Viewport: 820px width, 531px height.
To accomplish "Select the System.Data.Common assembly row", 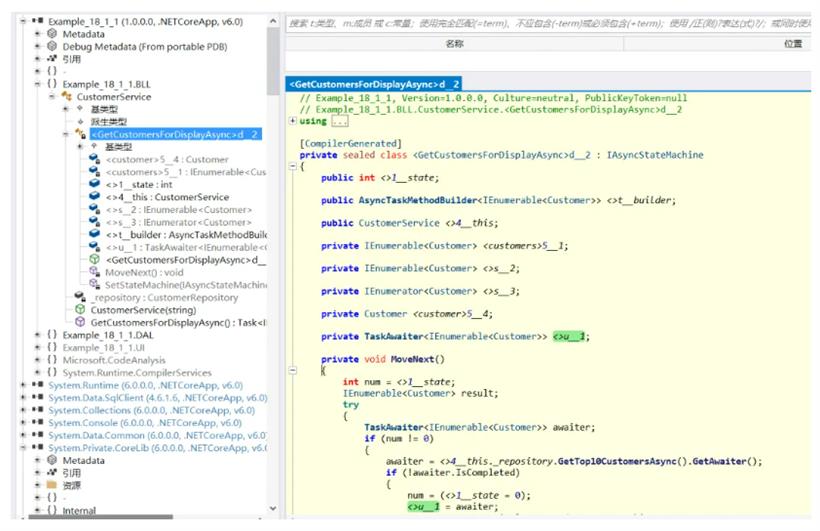I will 157,435.
